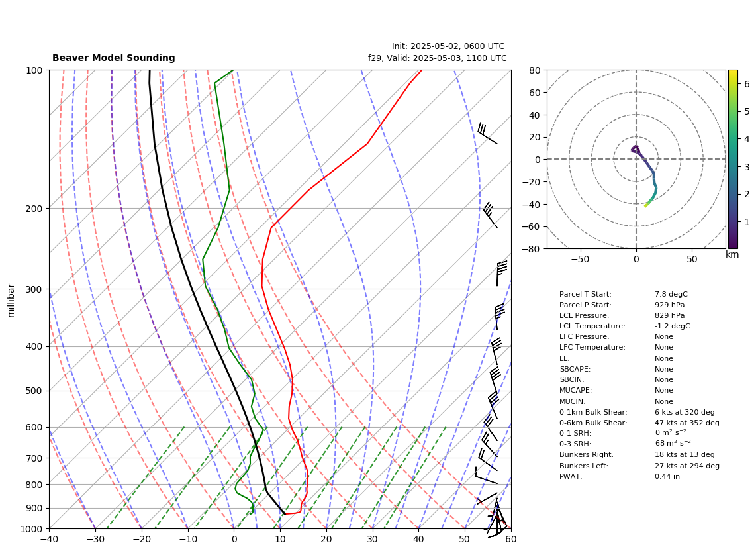Click the wind barb near 700 millibar
756x551 pixels.
tap(487, 460)
